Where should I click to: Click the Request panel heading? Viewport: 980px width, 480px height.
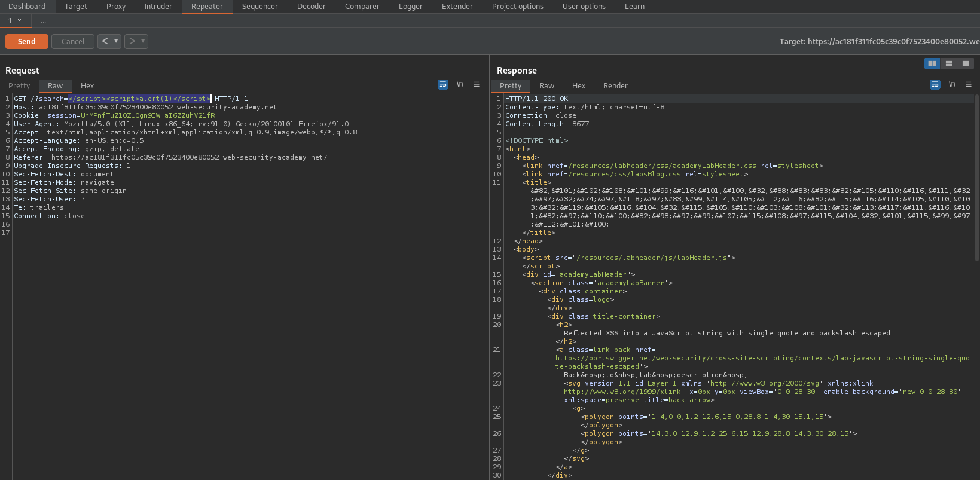click(x=22, y=71)
